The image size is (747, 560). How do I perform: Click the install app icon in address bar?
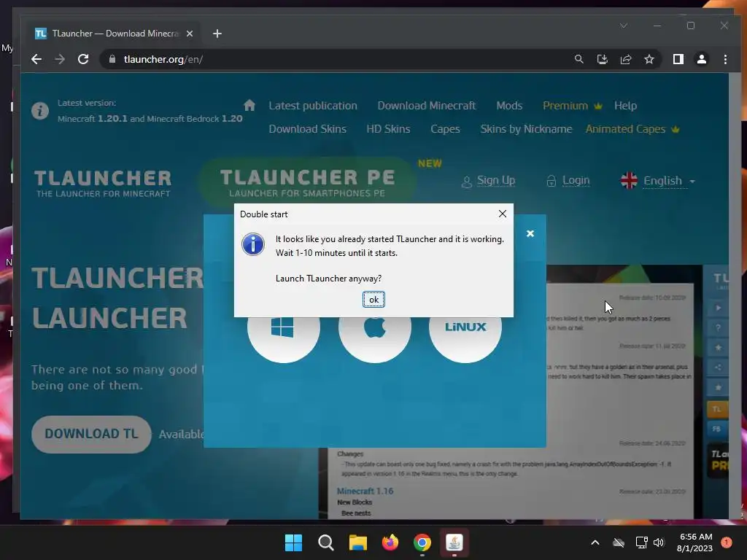click(602, 59)
